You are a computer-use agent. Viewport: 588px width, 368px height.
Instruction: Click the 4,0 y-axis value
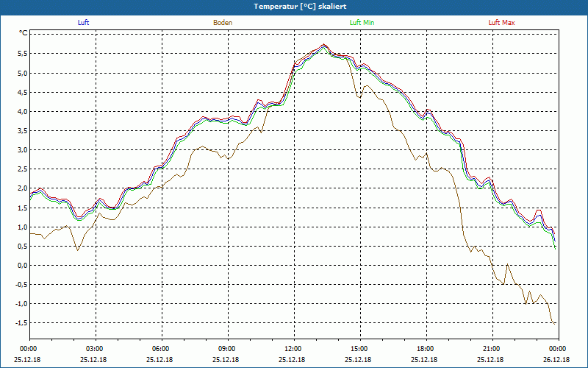23,112
